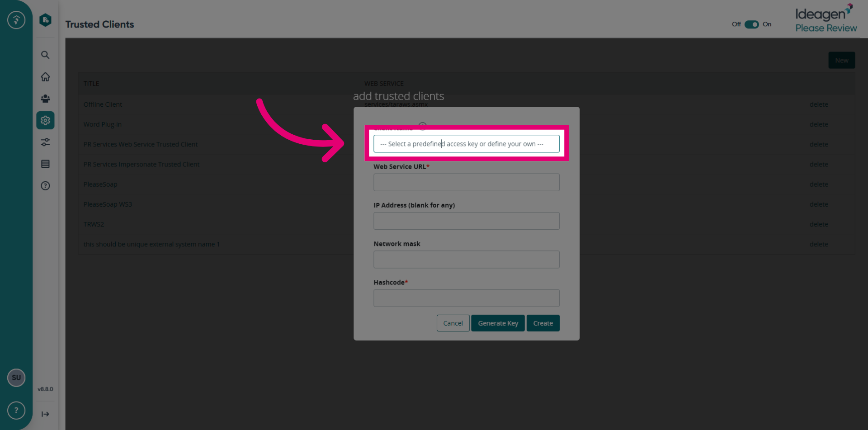
Task: Delete the PleaseSoap WS3 row
Action: tap(819, 204)
